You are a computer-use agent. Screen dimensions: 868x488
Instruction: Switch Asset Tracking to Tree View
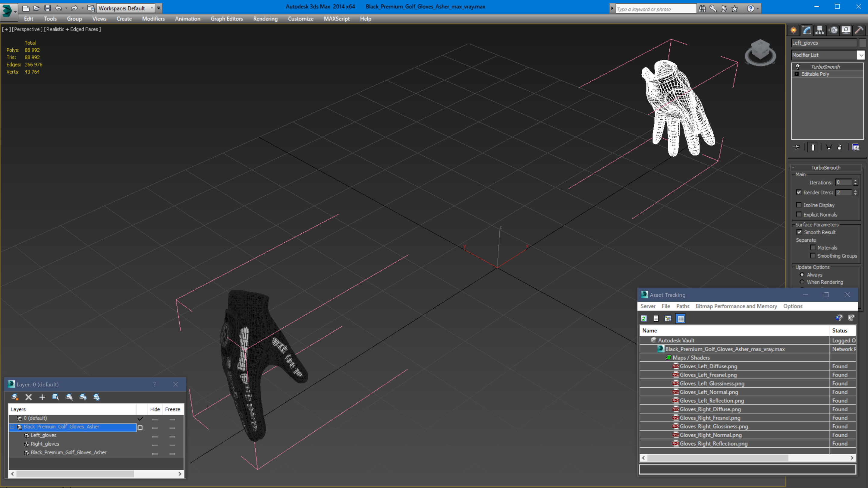pos(668,318)
